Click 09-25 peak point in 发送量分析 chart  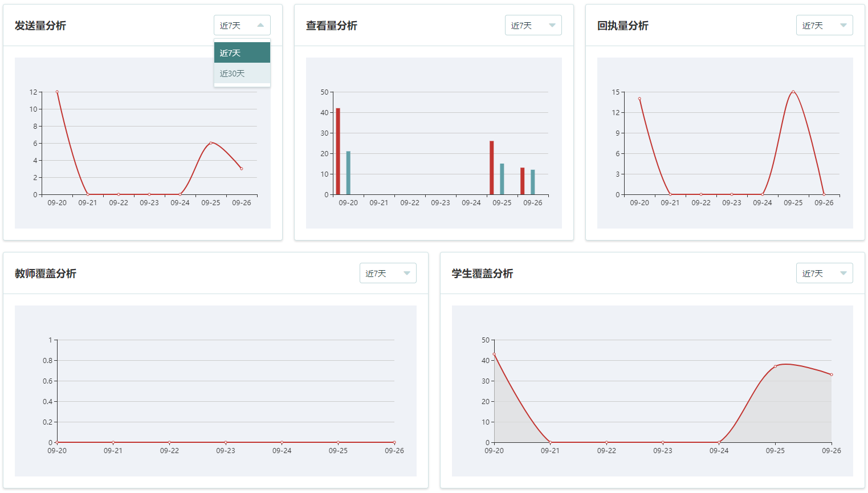(x=211, y=143)
